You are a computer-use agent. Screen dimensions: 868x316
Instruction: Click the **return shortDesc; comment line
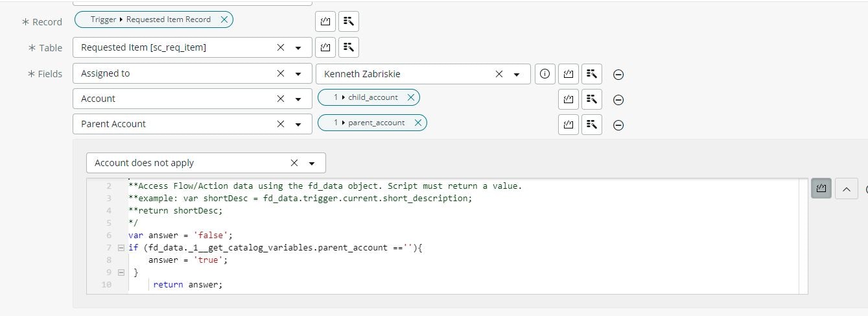click(175, 210)
